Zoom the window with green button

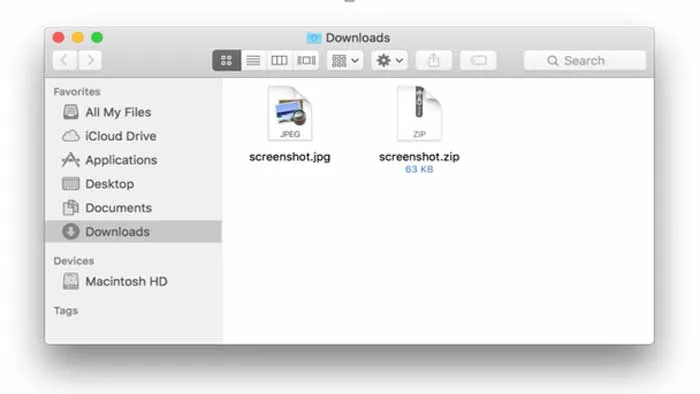(97, 37)
